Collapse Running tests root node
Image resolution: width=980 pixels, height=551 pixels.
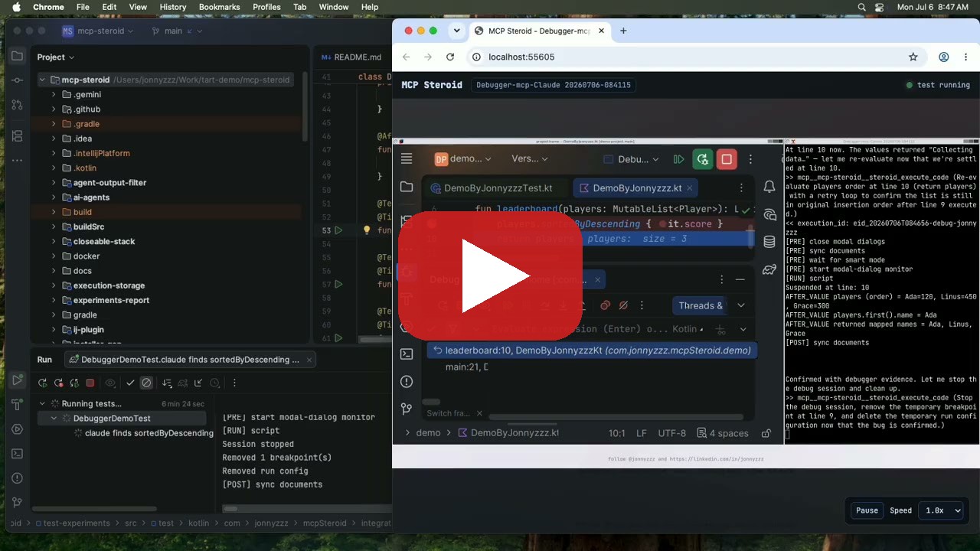[x=43, y=404]
